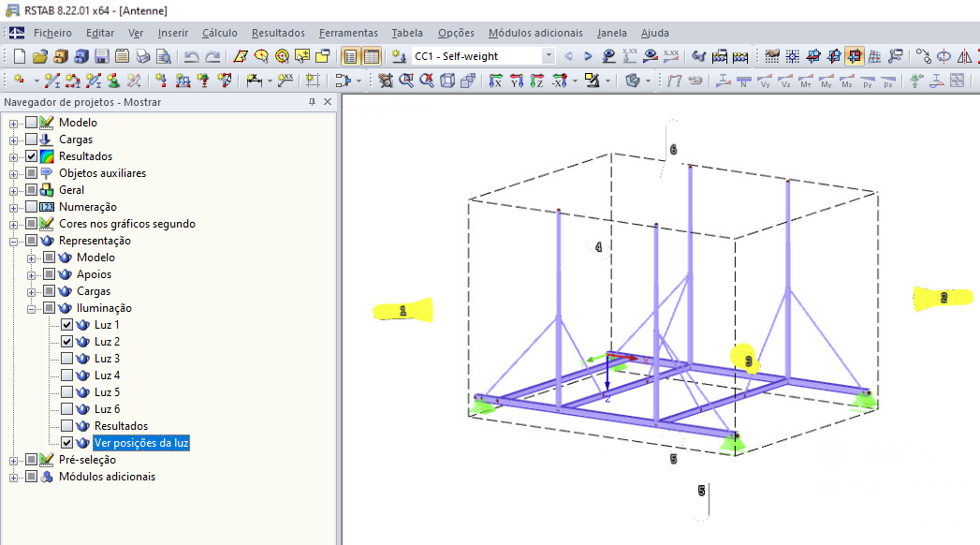
Task: Uncheck the Luz 1 checkbox
Action: 66,325
